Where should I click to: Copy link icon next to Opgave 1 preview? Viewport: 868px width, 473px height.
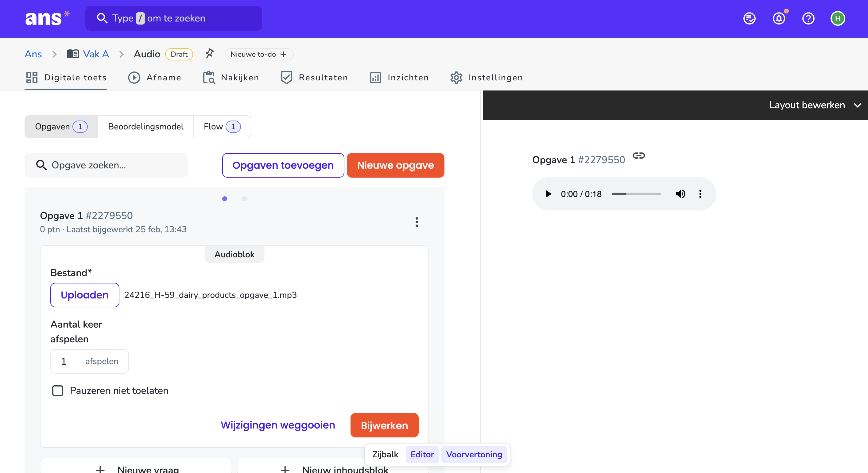(638, 156)
